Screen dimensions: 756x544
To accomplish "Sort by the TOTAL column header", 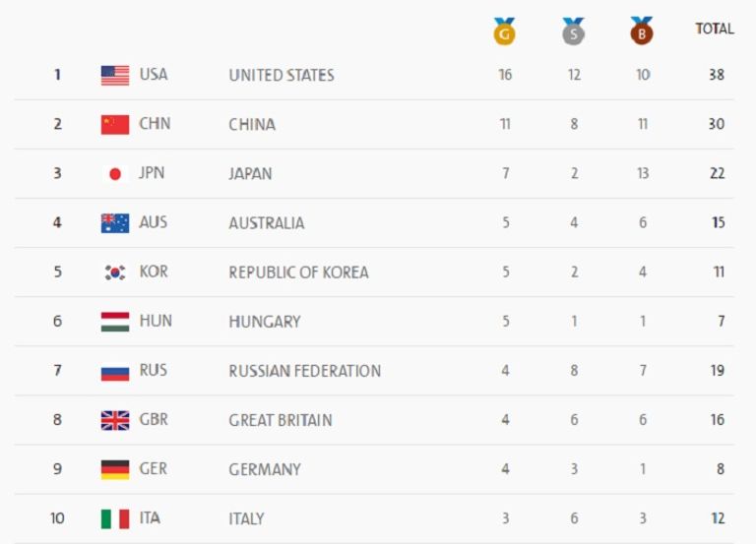I will coord(715,30).
